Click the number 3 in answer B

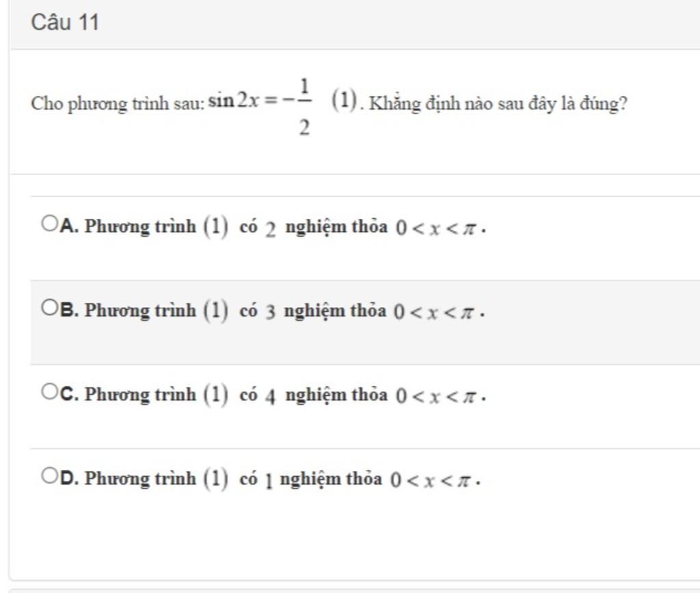pos(271,313)
